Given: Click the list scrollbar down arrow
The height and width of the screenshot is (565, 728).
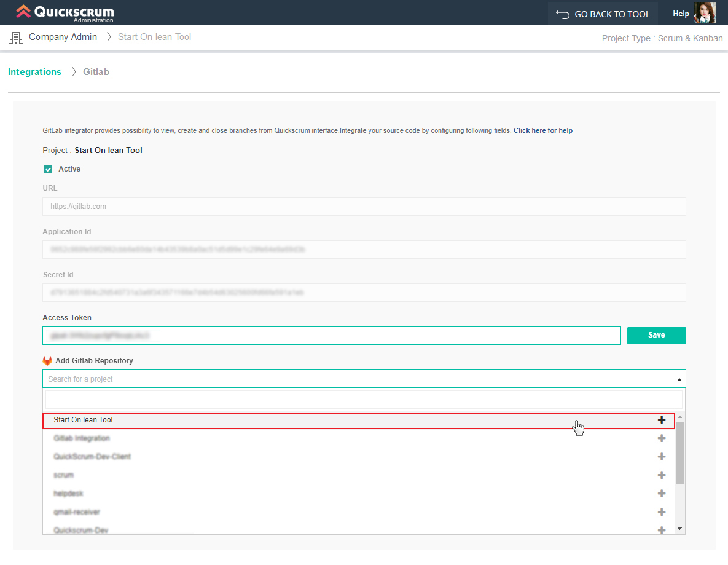Looking at the screenshot, I should point(679,529).
